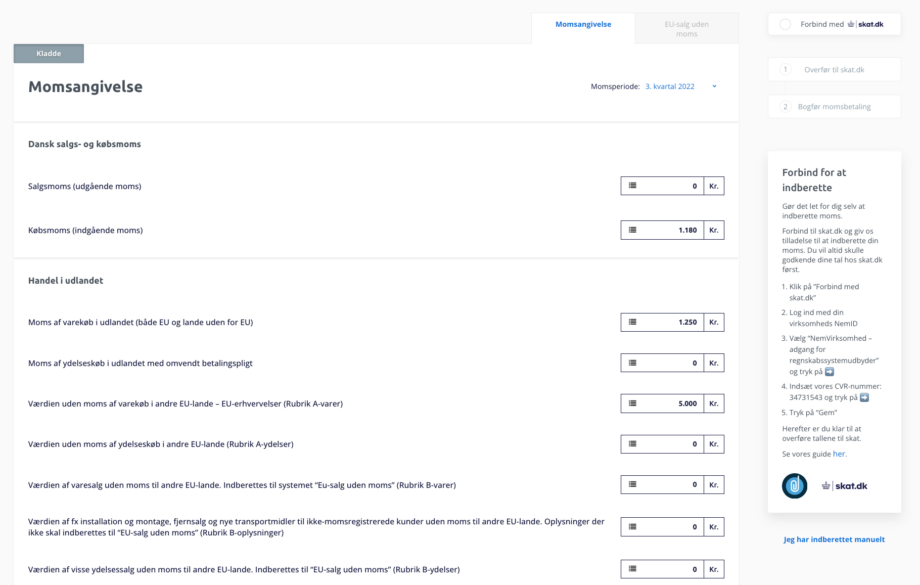Expand the Momsperiode chevron dropdown
The image size is (920, 585).
coord(714,86)
